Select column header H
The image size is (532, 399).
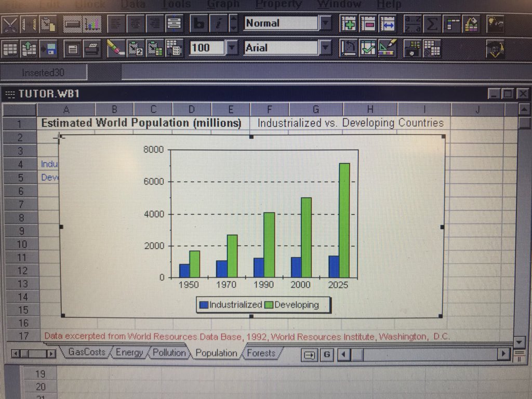(x=370, y=109)
